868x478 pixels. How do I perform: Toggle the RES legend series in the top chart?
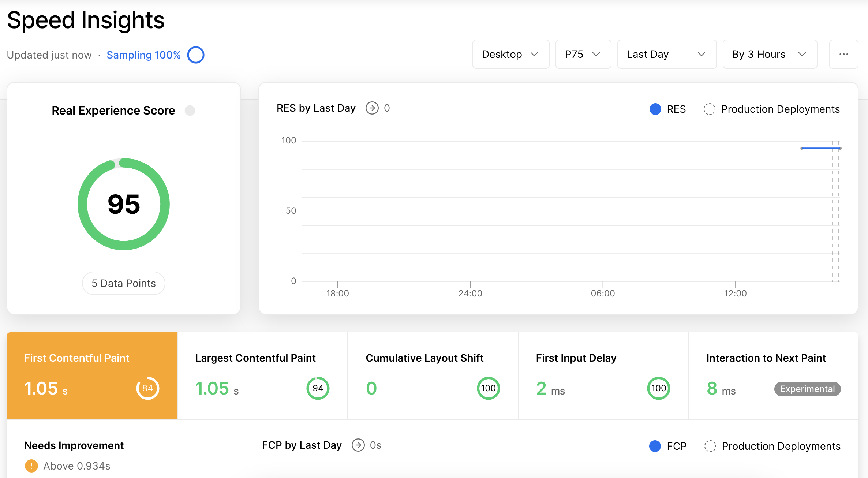point(667,109)
